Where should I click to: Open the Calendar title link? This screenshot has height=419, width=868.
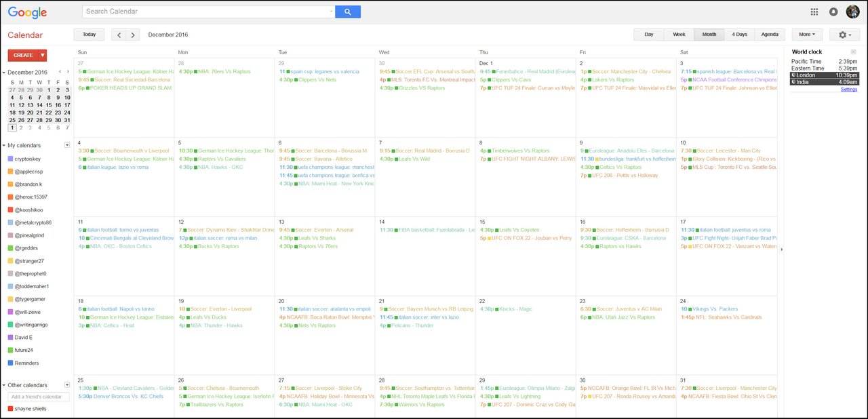pyautogui.click(x=25, y=35)
